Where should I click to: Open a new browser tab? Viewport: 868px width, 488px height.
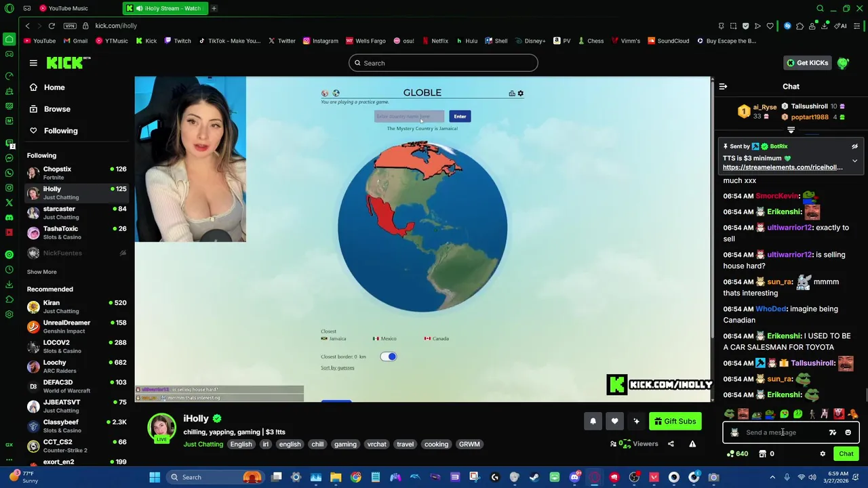coord(214,8)
